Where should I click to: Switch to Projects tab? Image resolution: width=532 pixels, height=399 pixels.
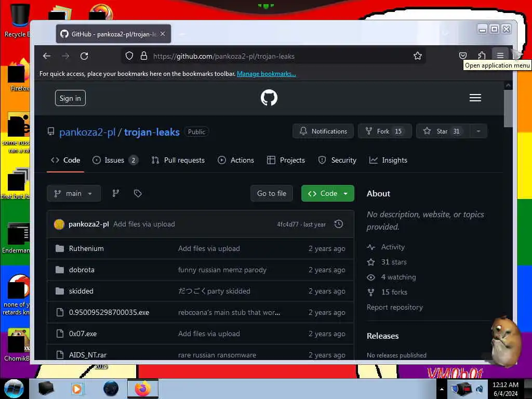pos(286,160)
